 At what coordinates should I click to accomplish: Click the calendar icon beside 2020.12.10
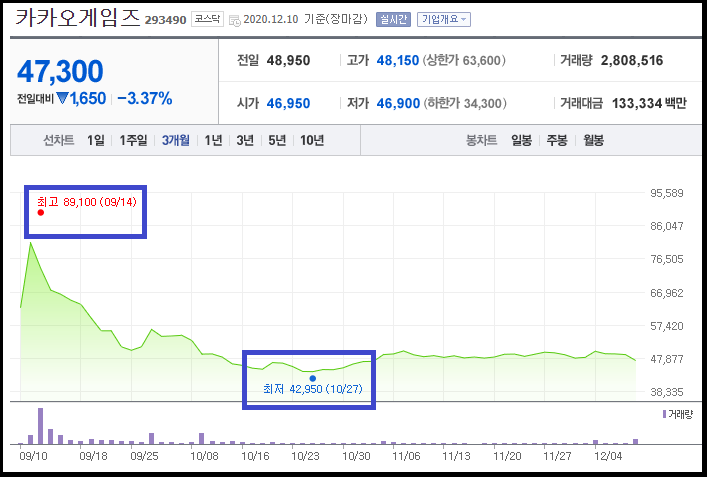click(235, 20)
